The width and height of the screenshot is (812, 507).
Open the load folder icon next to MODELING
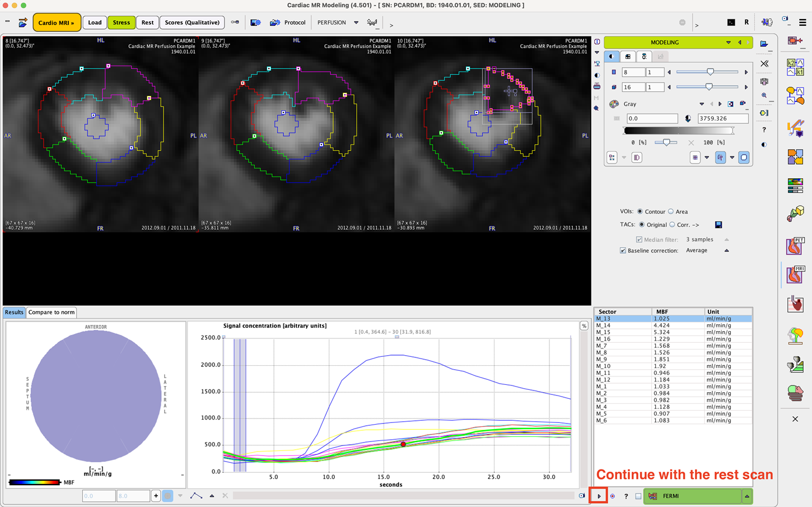point(764,43)
